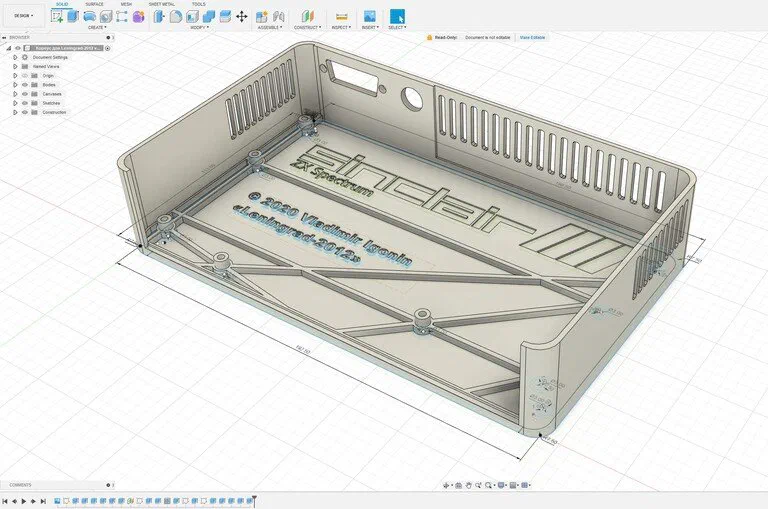The height and width of the screenshot is (509, 768).
Task: Click the Orbit navigation icon
Action: 447,485
